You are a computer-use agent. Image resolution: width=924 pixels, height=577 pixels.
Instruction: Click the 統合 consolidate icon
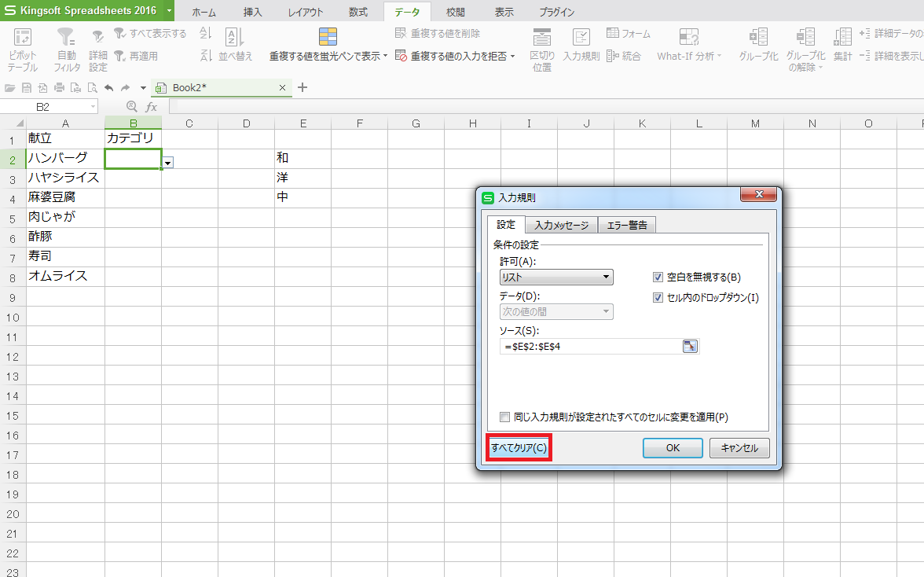612,55
